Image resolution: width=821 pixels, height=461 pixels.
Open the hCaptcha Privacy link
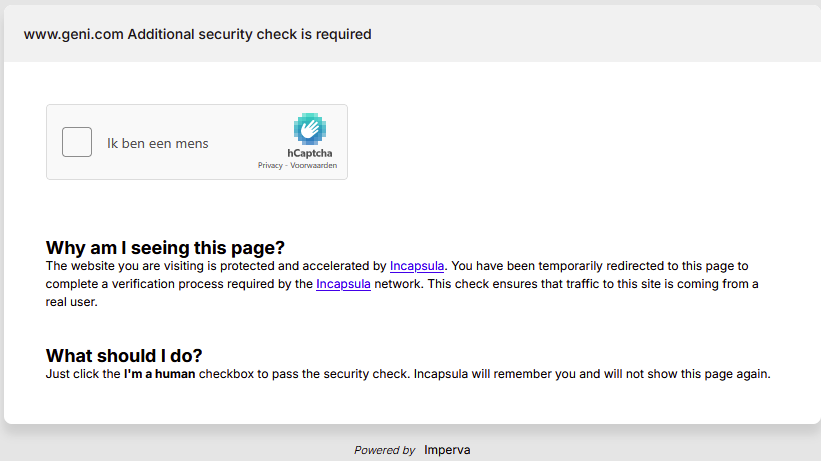point(270,165)
